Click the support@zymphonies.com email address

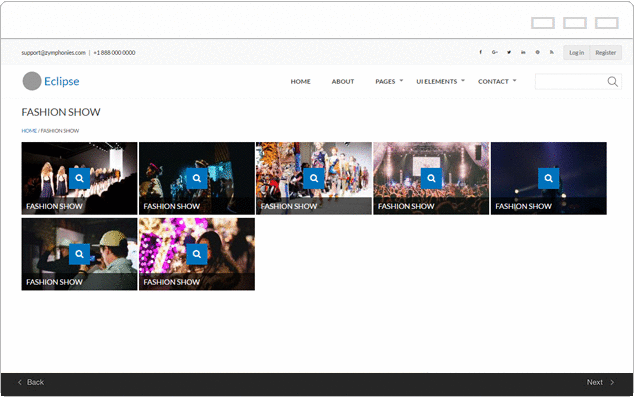click(x=53, y=53)
